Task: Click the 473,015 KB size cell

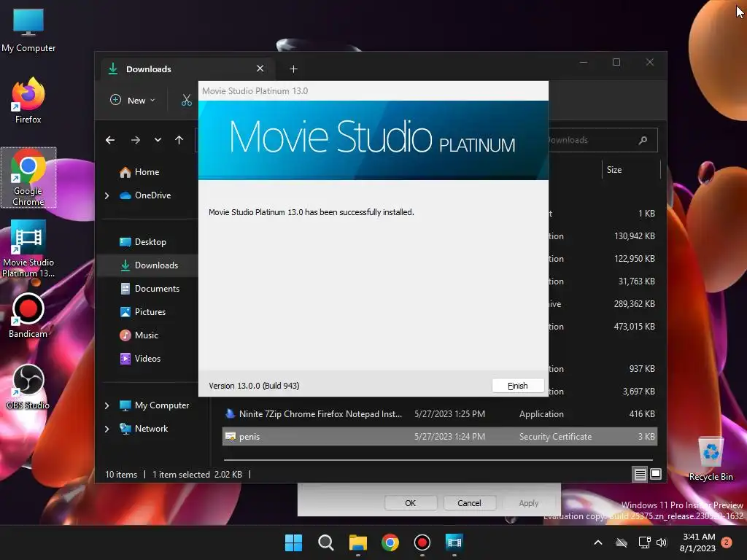Action: pyautogui.click(x=634, y=327)
